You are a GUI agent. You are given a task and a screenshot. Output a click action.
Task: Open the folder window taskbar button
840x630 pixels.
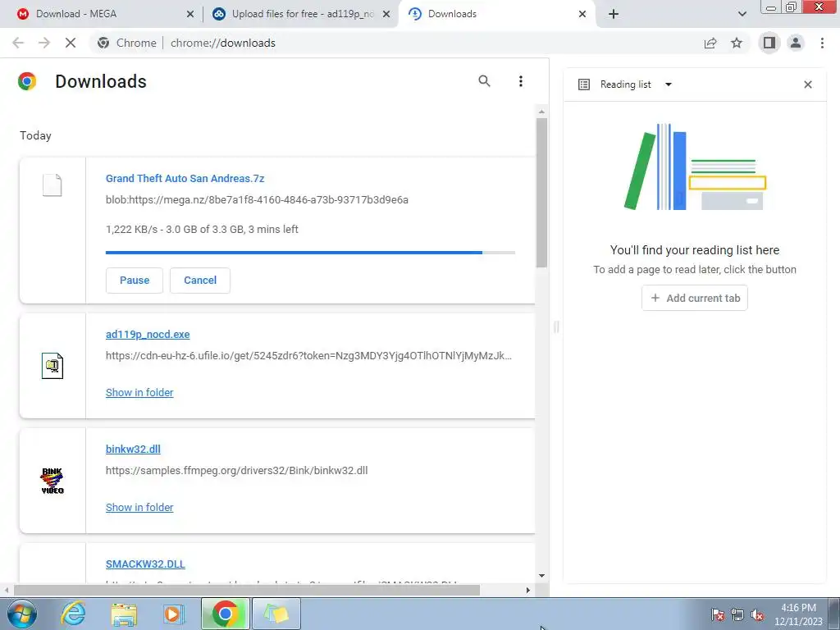[276, 614]
